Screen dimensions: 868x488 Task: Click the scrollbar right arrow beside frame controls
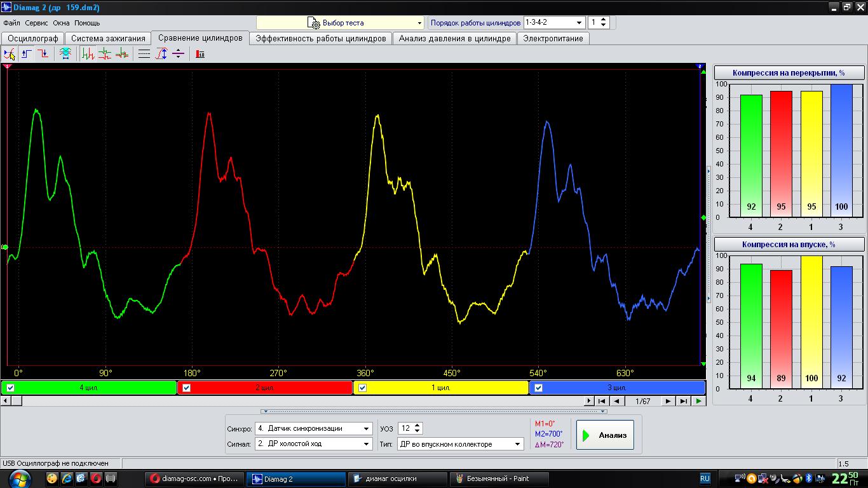click(x=589, y=401)
